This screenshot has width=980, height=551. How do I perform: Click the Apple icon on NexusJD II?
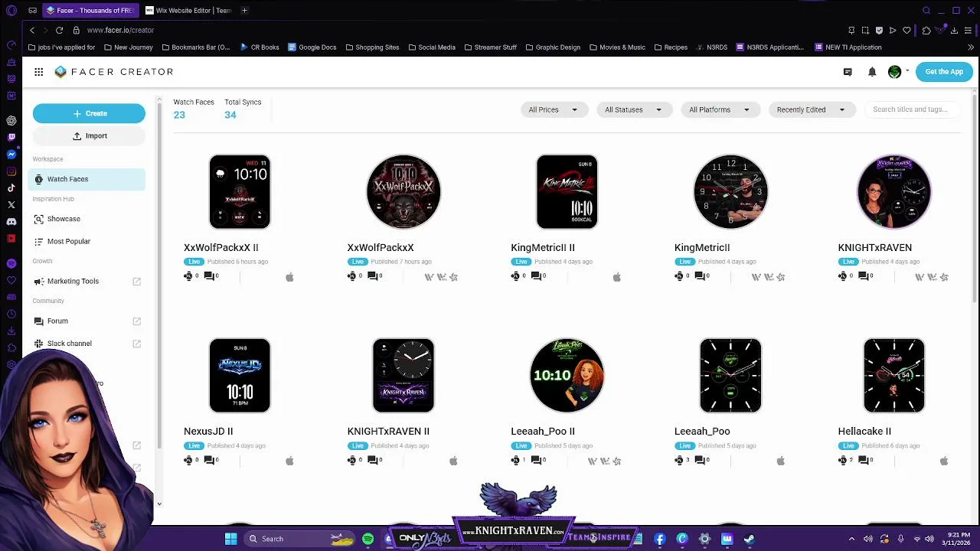[x=289, y=461]
